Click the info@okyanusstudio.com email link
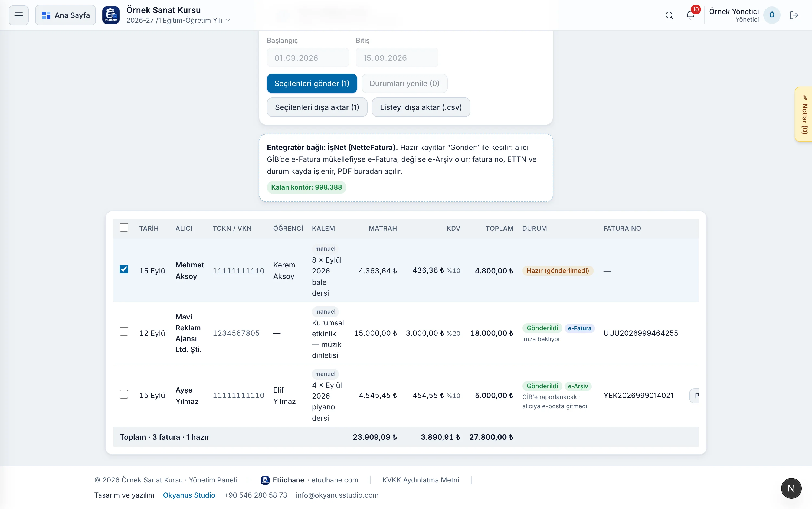Viewport: 812px width, 509px height. (x=337, y=495)
